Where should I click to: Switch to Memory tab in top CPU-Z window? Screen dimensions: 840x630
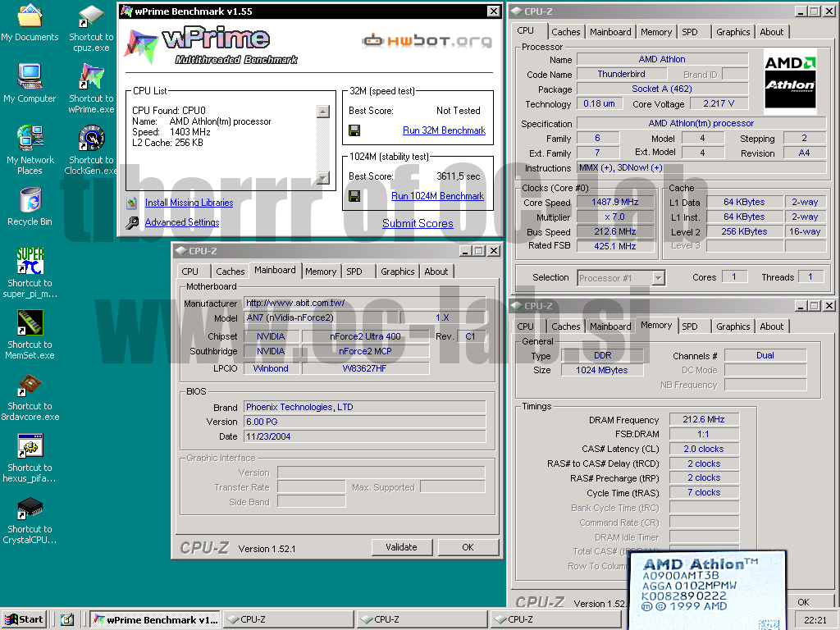click(x=656, y=32)
